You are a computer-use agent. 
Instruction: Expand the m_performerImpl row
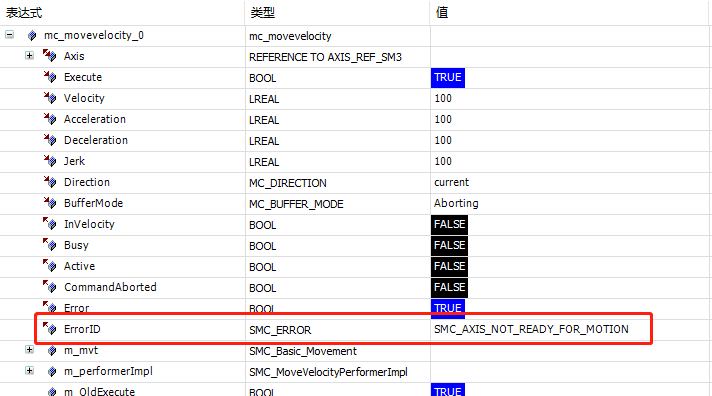30,371
